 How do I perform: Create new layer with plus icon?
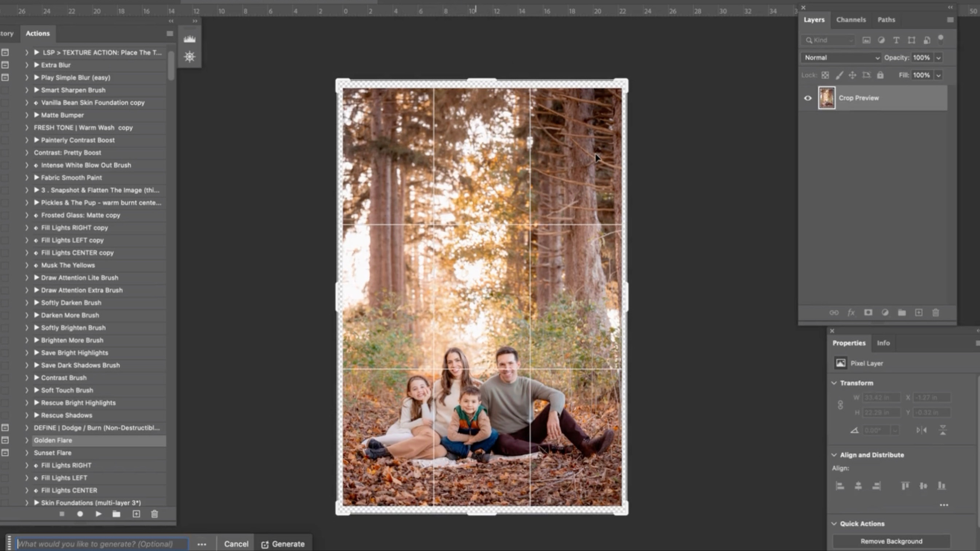[918, 313]
